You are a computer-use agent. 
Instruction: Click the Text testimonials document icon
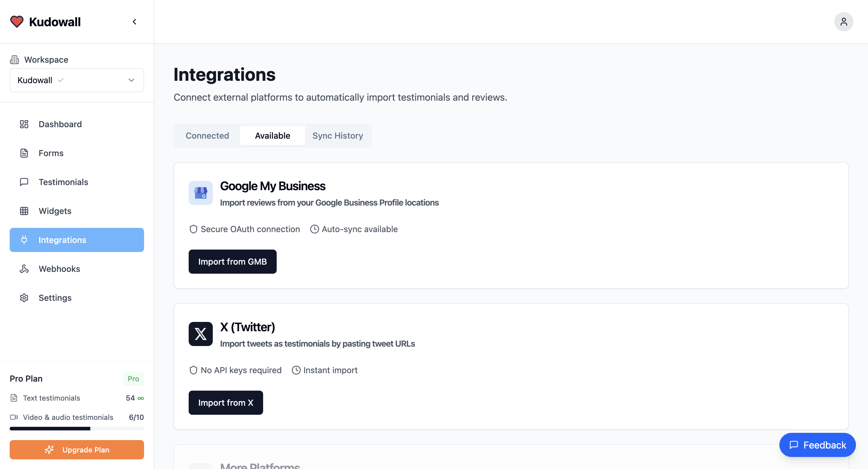click(x=14, y=398)
